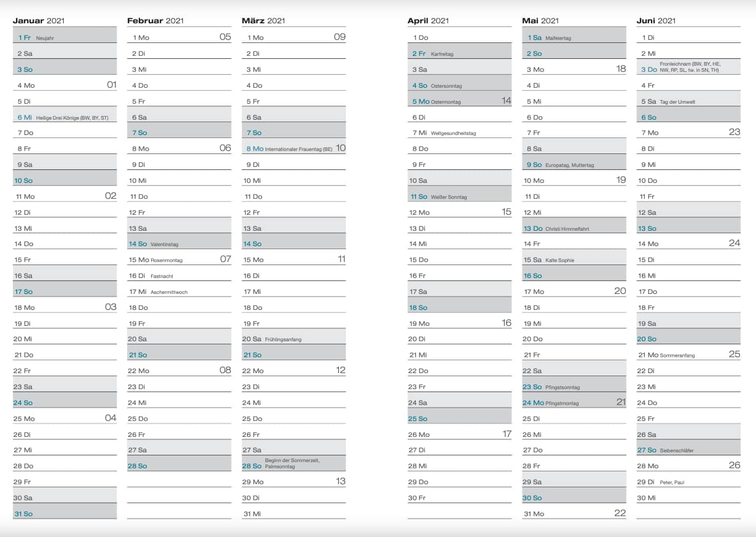The height and width of the screenshot is (537, 756).
Task: Click the Januar 2021 month heading
Action: pyautogui.click(x=39, y=21)
